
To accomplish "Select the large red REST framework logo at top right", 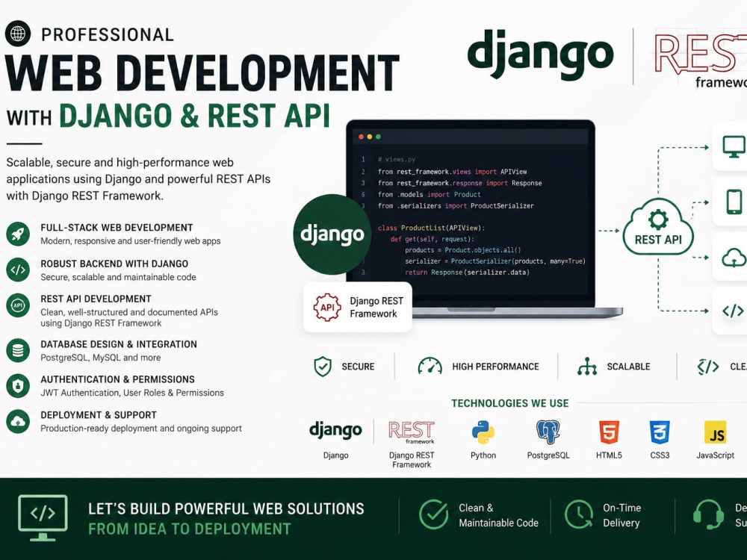I will pos(701,61).
